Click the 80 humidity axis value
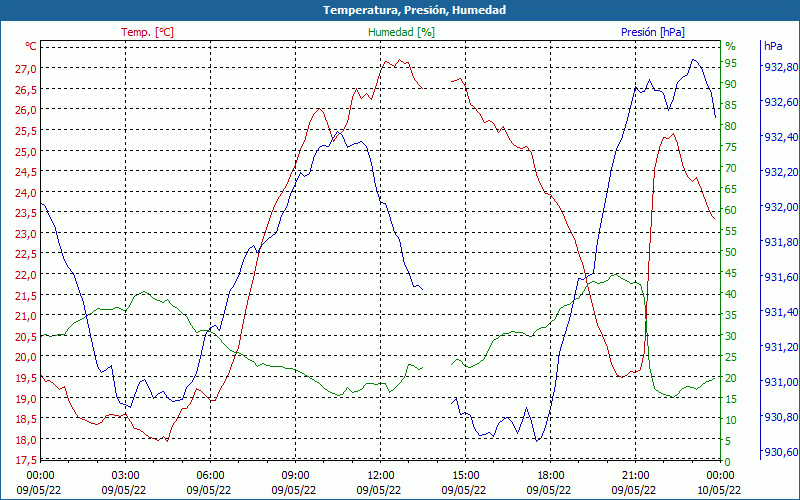The height and width of the screenshot is (500, 800). coord(731,126)
